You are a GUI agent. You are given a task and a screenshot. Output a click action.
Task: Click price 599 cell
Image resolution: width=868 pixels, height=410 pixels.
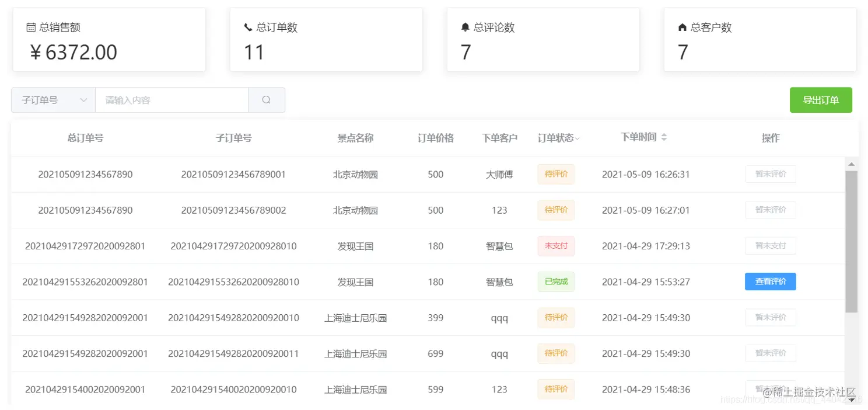coord(435,390)
